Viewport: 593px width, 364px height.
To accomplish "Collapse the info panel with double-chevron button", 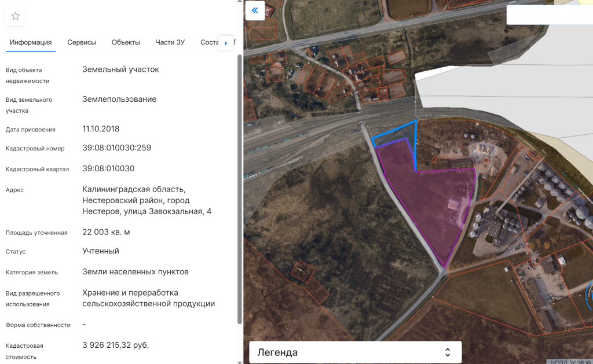I will tap(255, 11).
